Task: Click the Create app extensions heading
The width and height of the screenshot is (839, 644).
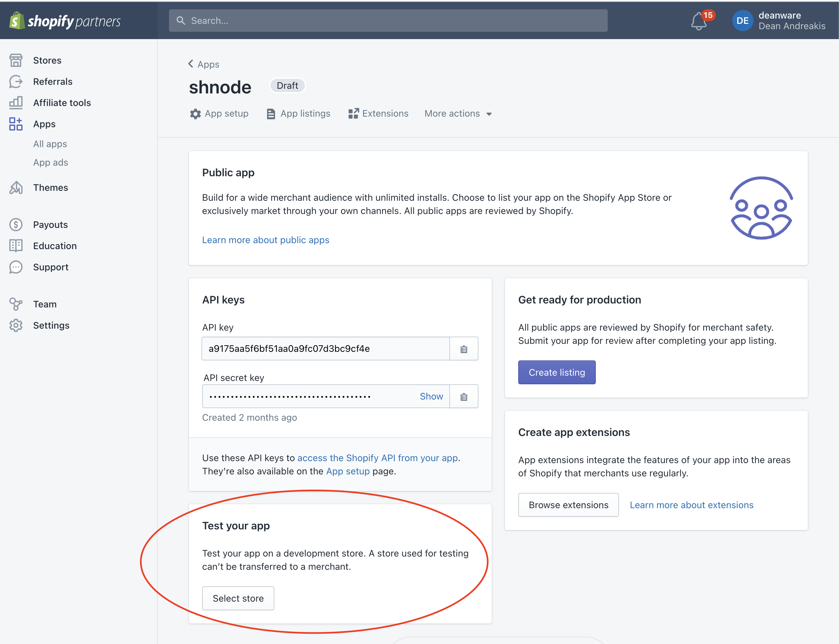Action: (574, 432)
